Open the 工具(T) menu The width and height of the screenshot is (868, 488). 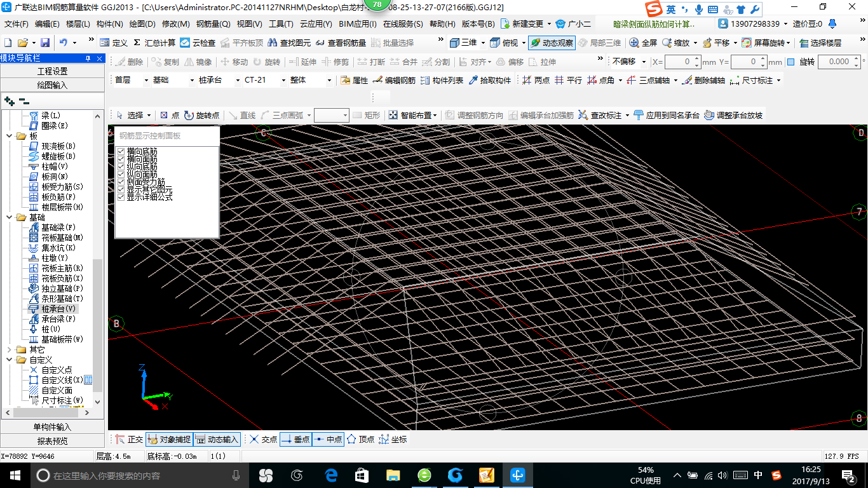coord(281,24)
